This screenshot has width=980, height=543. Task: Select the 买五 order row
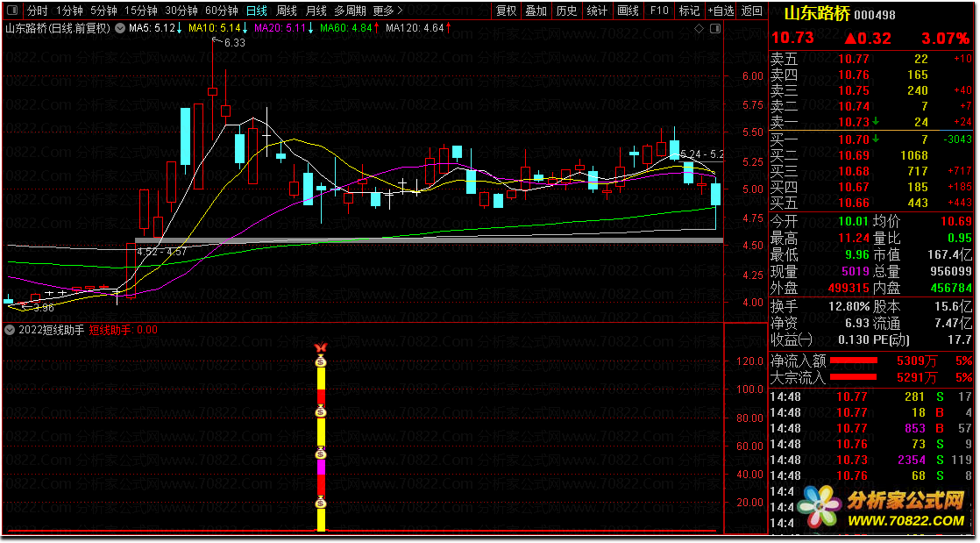point(870,203)
